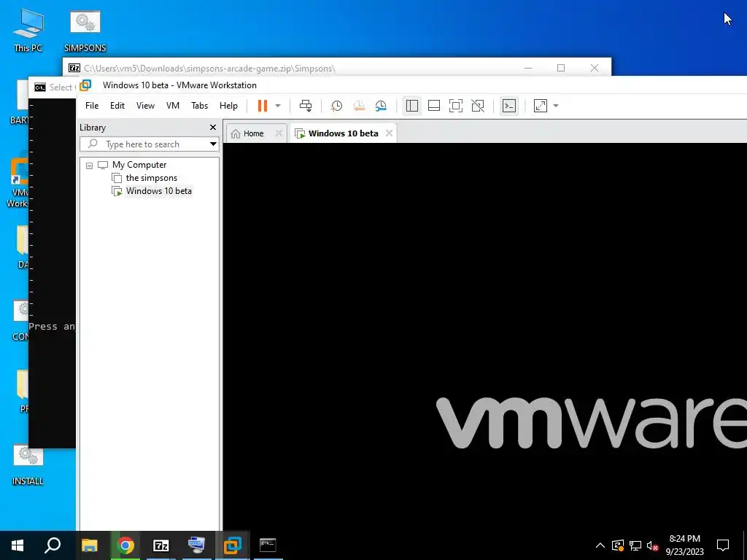Close the 7-Zip window

pyautogui.click(x=594, y=68)
